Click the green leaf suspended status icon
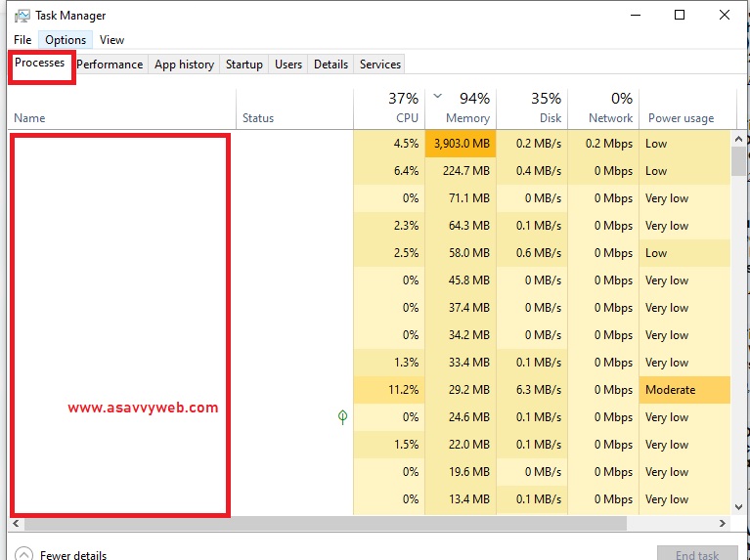750x560 pixels. 342,417
